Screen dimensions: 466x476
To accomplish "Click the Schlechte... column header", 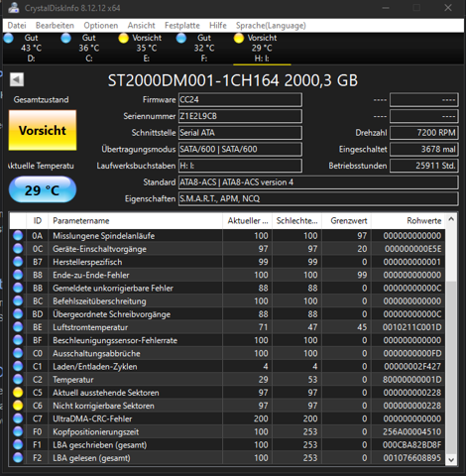I will pos(297,221).
